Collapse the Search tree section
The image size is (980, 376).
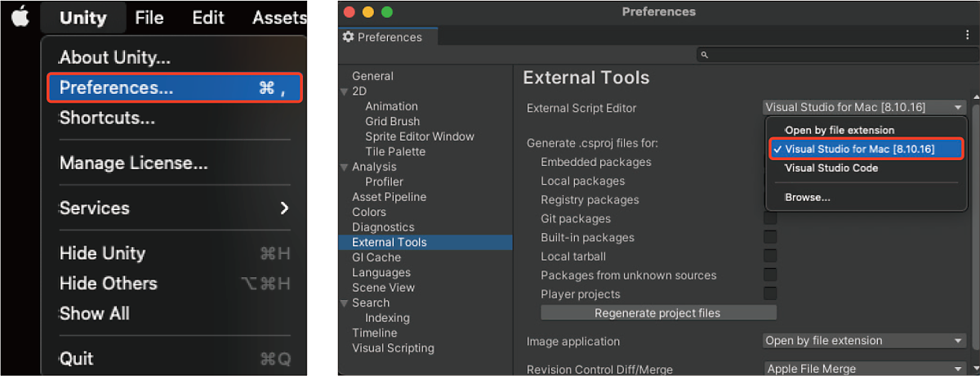click(344, 302)
